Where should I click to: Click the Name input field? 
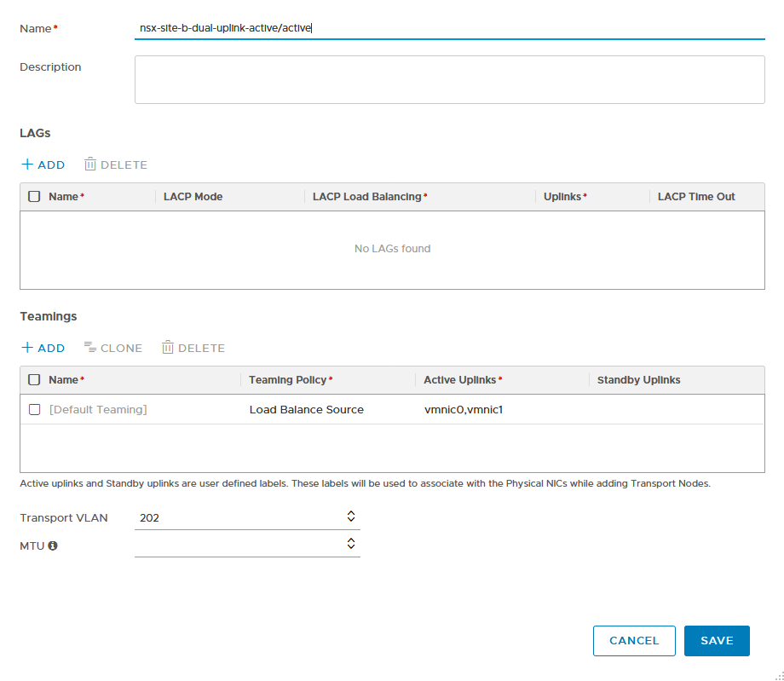point(449,28)
